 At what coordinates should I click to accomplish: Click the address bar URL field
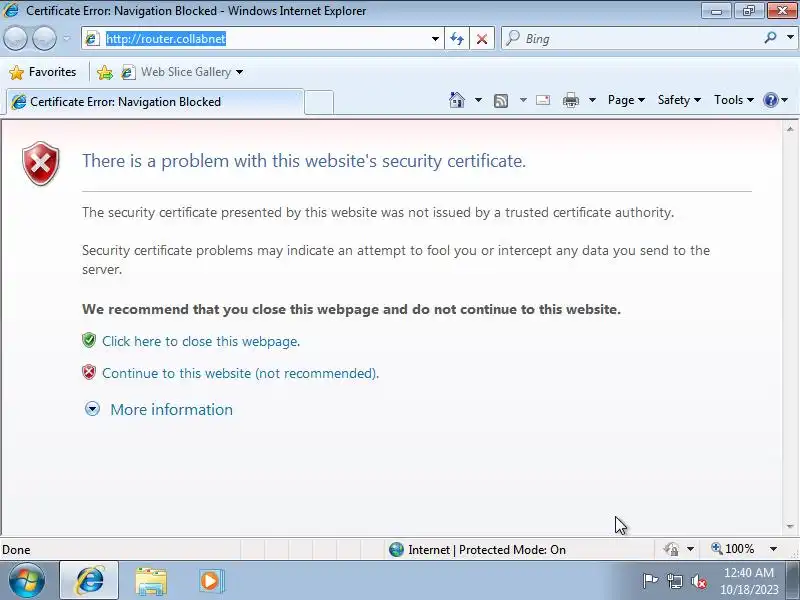pos(265,39)
